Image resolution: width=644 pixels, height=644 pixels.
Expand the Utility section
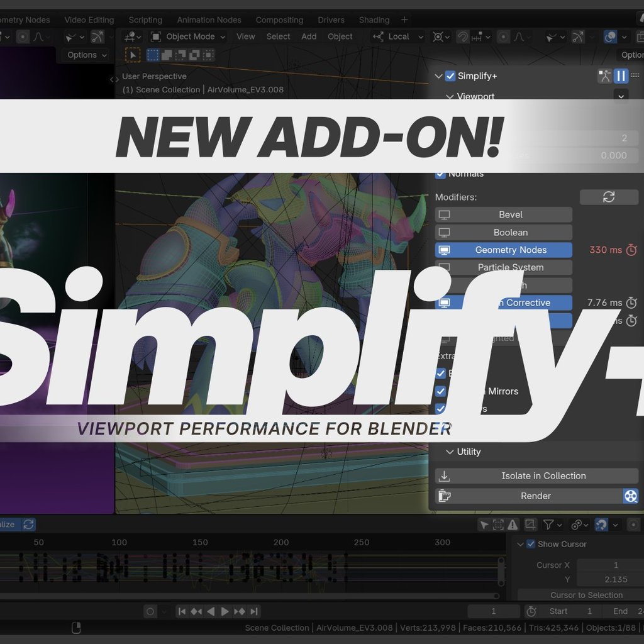click(x=450, y=452)
